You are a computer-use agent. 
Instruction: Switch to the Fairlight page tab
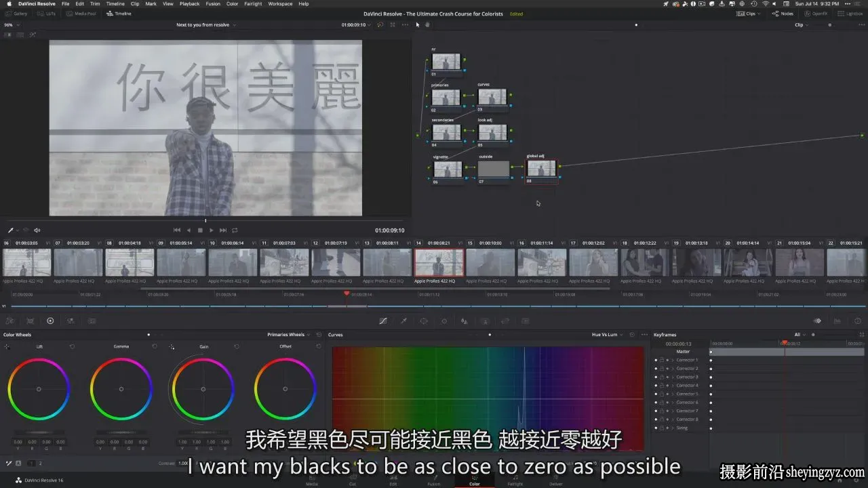[x=515, y=481]
